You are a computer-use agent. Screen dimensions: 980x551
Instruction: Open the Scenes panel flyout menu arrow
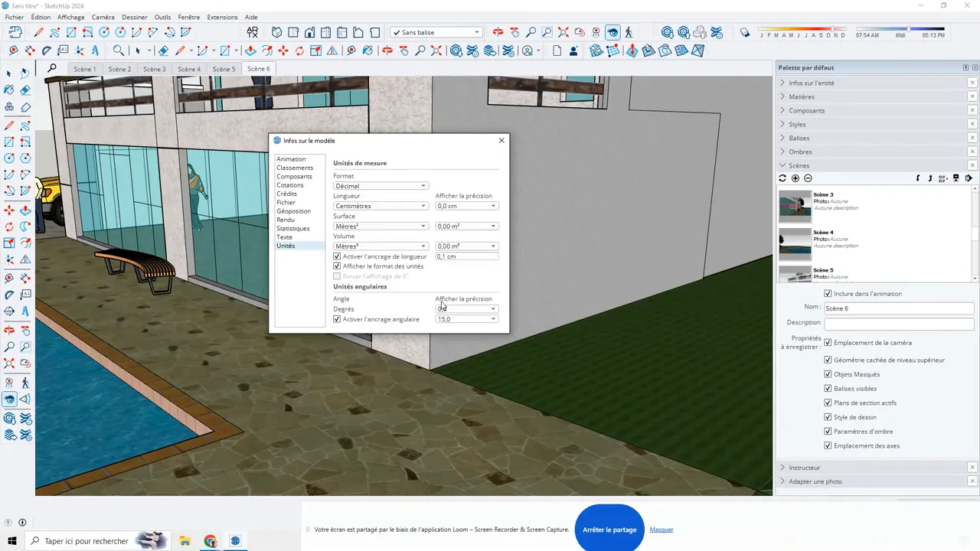969,178
